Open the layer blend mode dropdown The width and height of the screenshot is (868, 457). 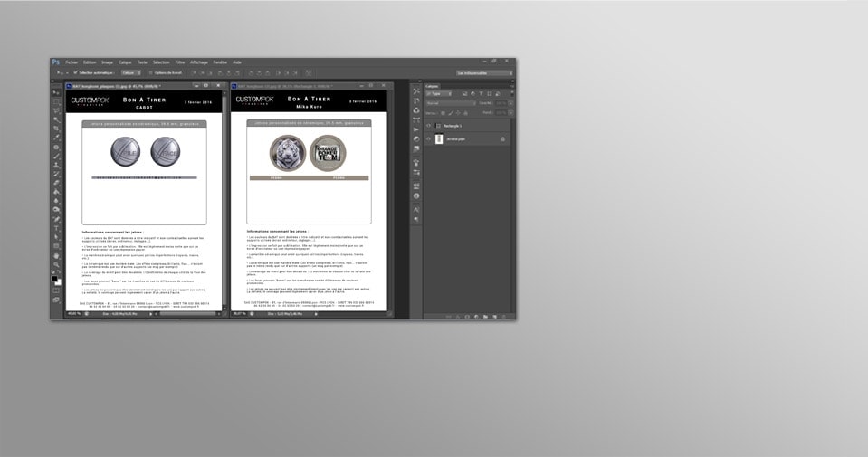click(x=450, y=103)
